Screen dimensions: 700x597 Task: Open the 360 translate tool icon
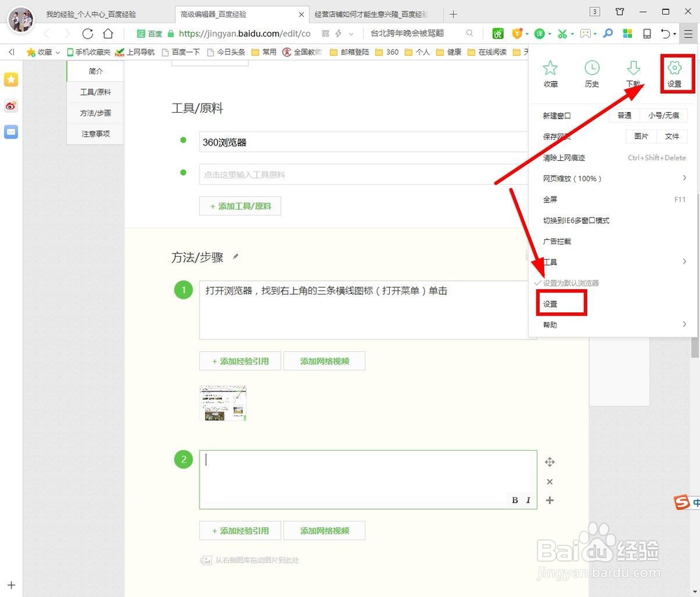pyautogui.click(x=539, y=33)
